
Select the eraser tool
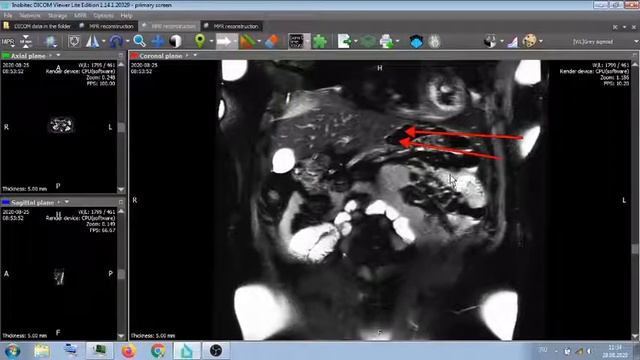271,41
